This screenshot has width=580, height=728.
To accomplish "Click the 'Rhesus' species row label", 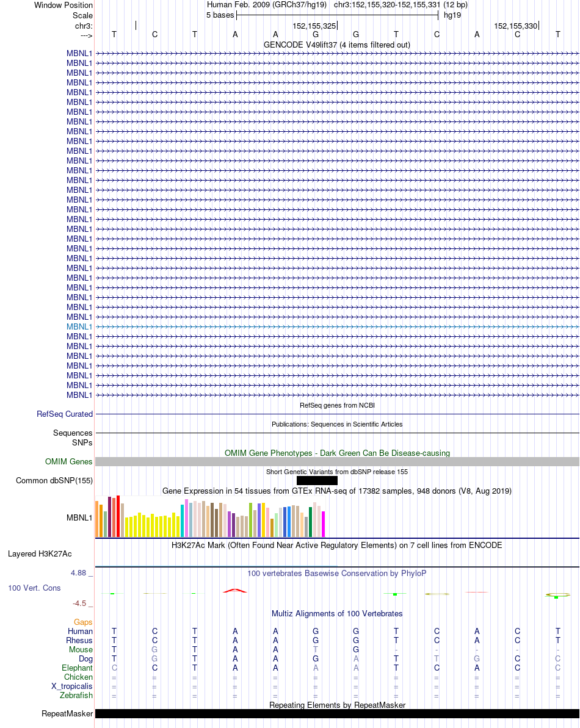I will [x=79, y=641].
